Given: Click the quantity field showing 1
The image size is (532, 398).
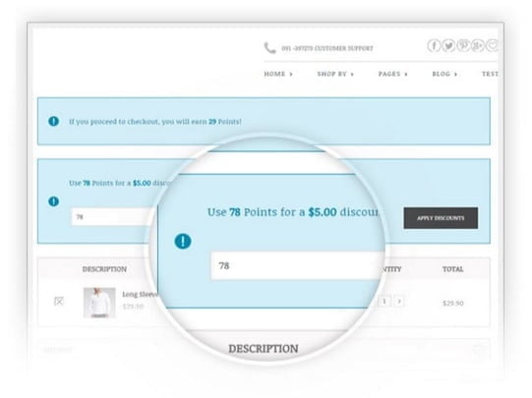Looking at the screenshot, I should point(384,301).
